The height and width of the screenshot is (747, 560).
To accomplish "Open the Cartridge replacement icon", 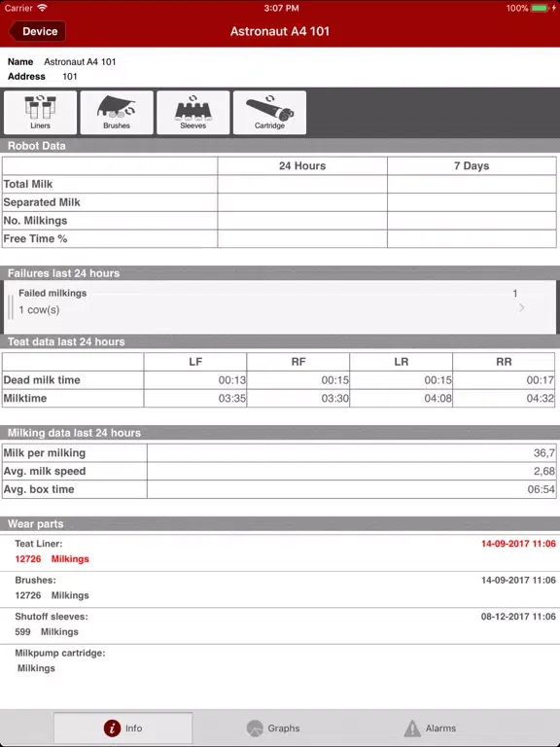I will [269, 113].
